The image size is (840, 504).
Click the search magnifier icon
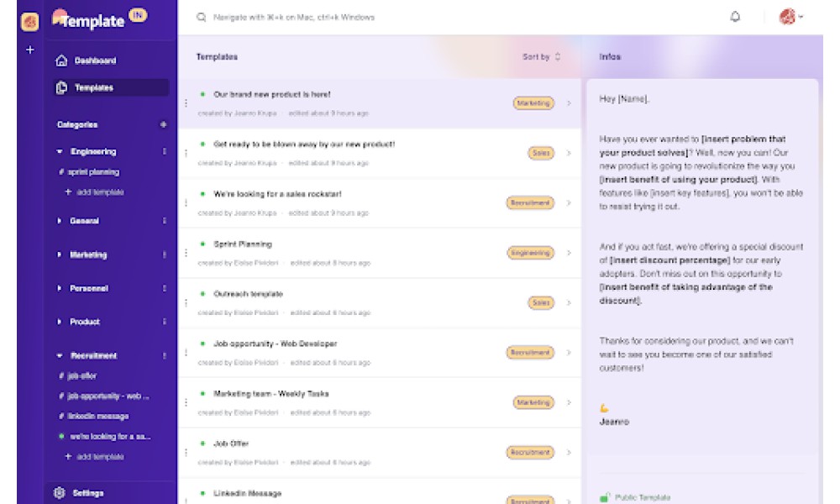(202, 17)
